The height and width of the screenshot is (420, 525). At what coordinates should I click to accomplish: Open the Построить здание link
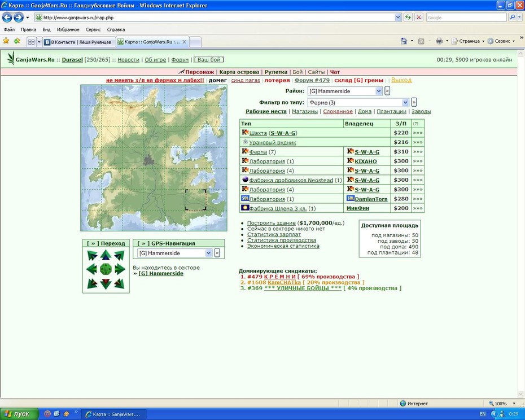point(271,223)
